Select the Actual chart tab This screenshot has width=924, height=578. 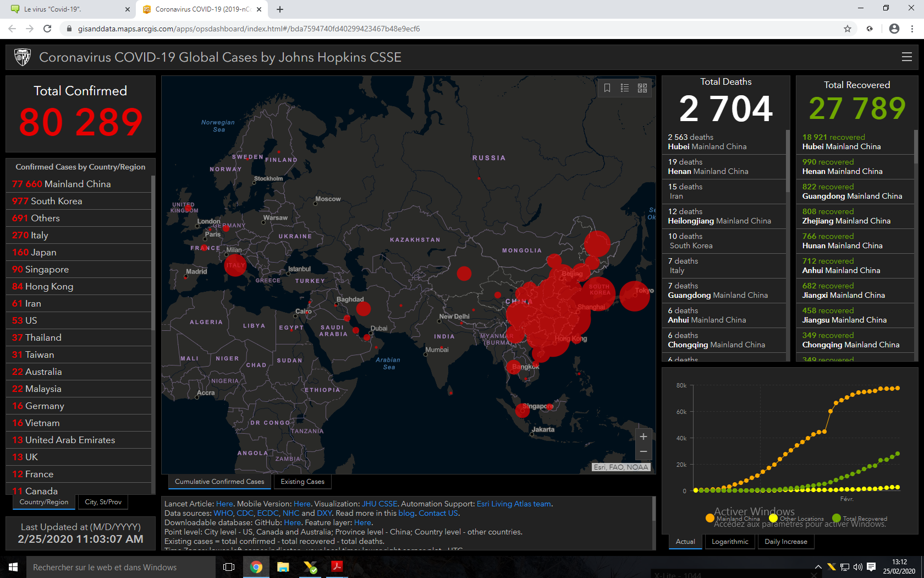point(685,542)
